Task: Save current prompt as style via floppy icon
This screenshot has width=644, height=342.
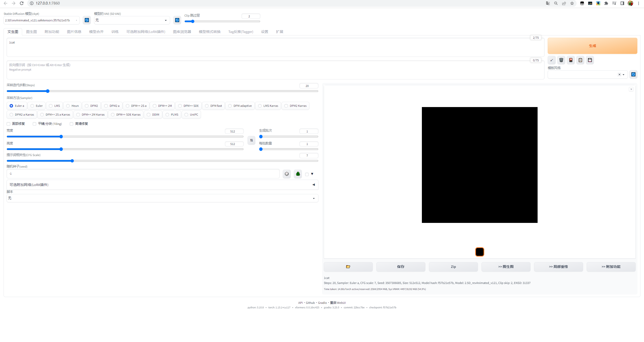Action: (590, 60)
